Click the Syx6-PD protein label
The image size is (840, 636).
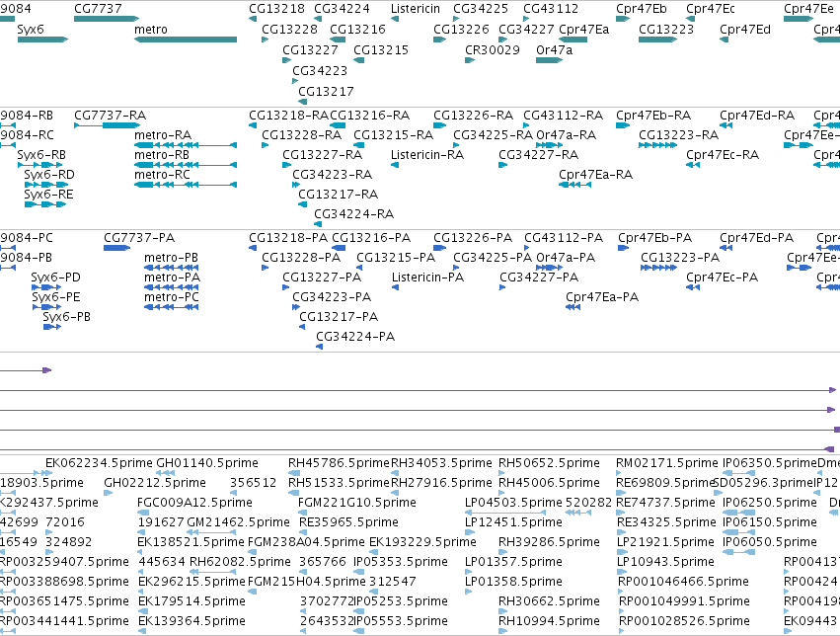click(x=55, y=278)
